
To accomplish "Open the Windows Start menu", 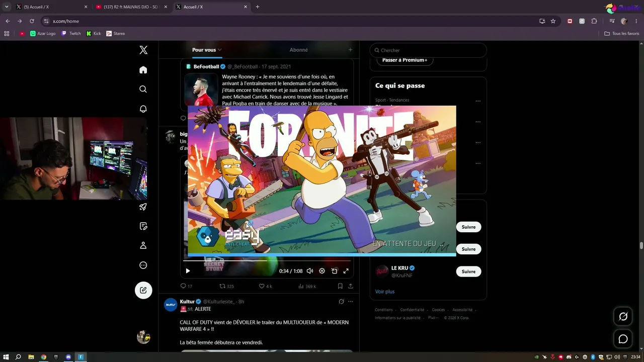I will [6, 357].
